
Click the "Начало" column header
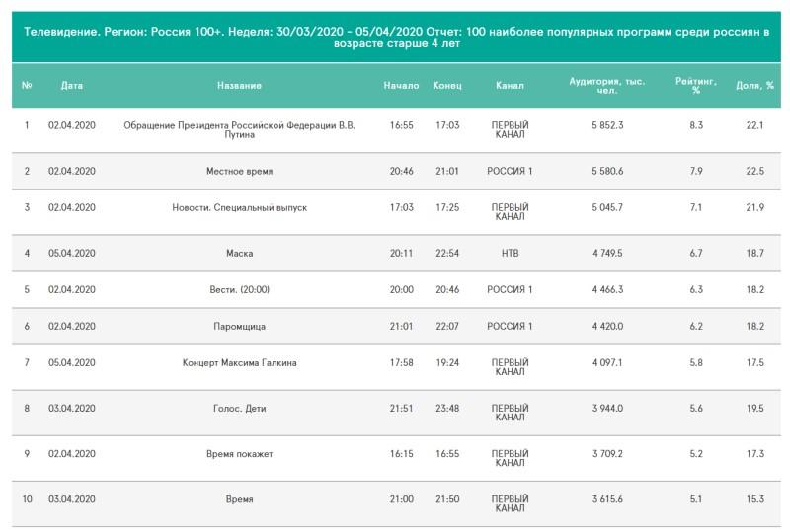pos(401,86)
